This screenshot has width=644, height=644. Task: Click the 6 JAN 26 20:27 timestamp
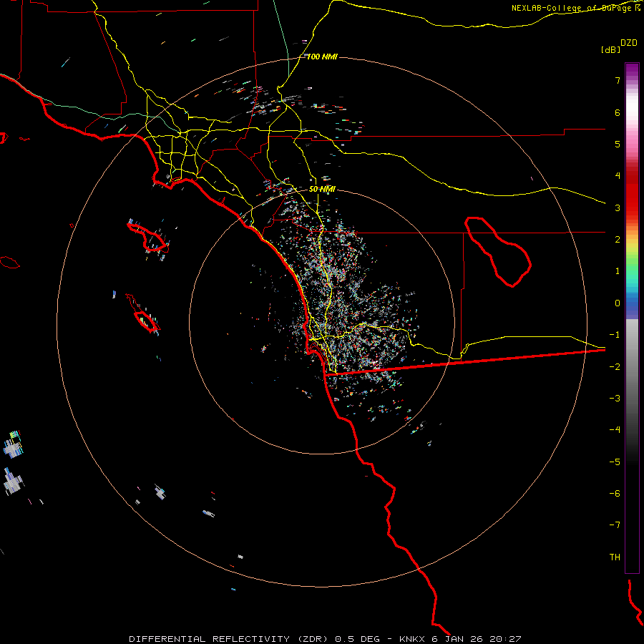pyautogui.click(x=477, y=639)
